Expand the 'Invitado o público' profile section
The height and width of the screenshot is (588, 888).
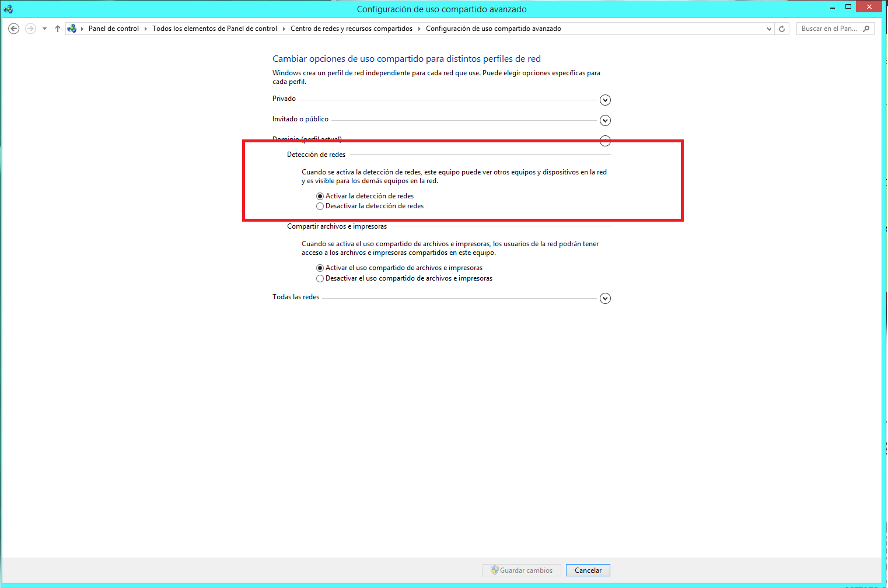pos(605,120)
